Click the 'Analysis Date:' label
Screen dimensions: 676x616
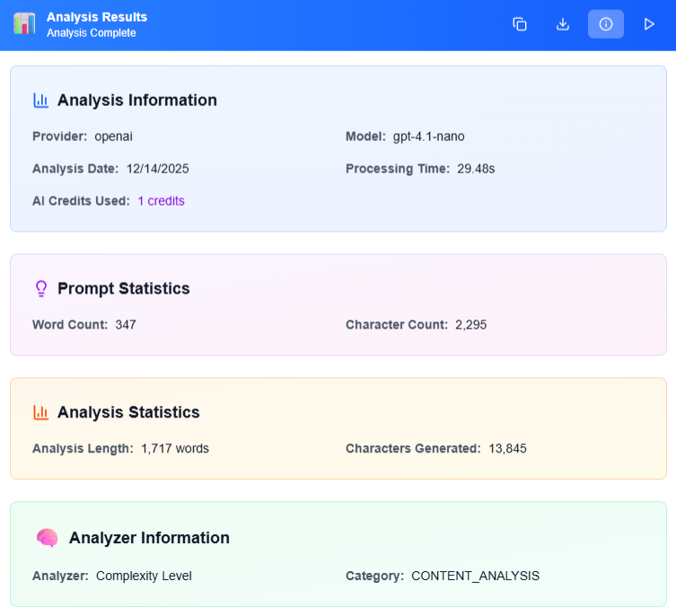click(x=75, y=169)
